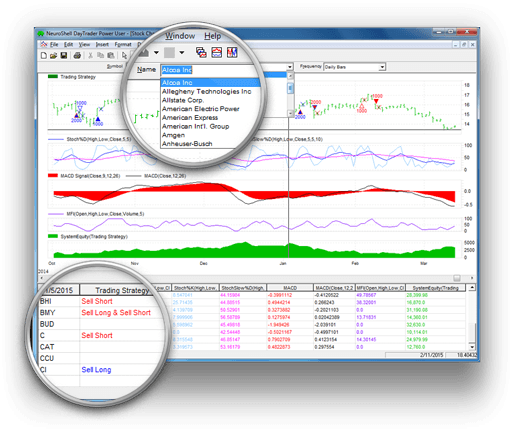The image size is (512, 431).
Task: Click the MACD(Close,12,26) legend label
Action: (165, 176)
